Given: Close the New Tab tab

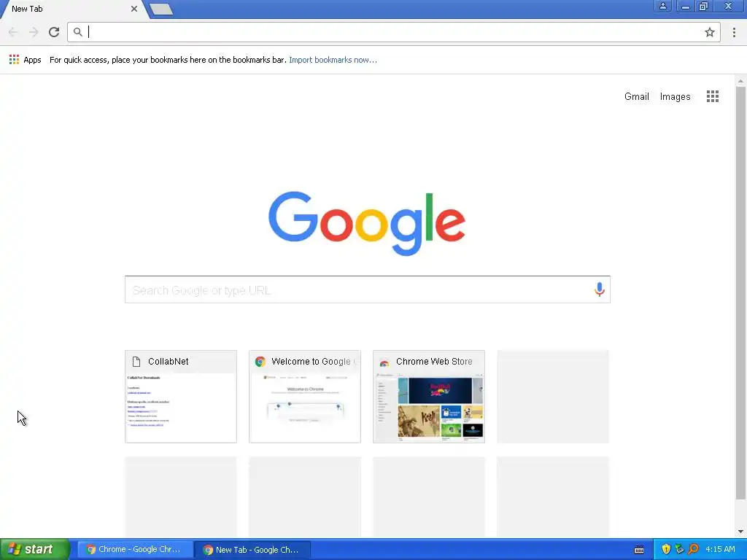Looking at the screenshot, I should pyautogui.click(x=134, y=9).
